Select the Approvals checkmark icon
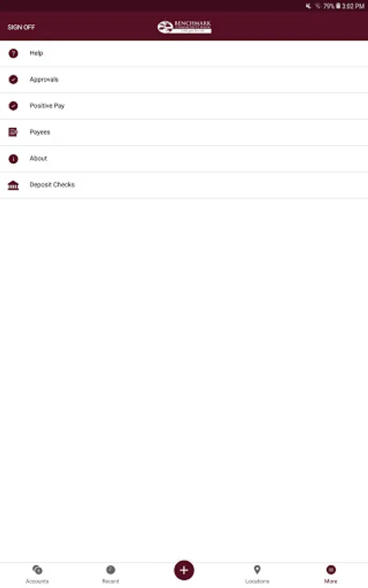The image size is (368, 588). (13, 80)
